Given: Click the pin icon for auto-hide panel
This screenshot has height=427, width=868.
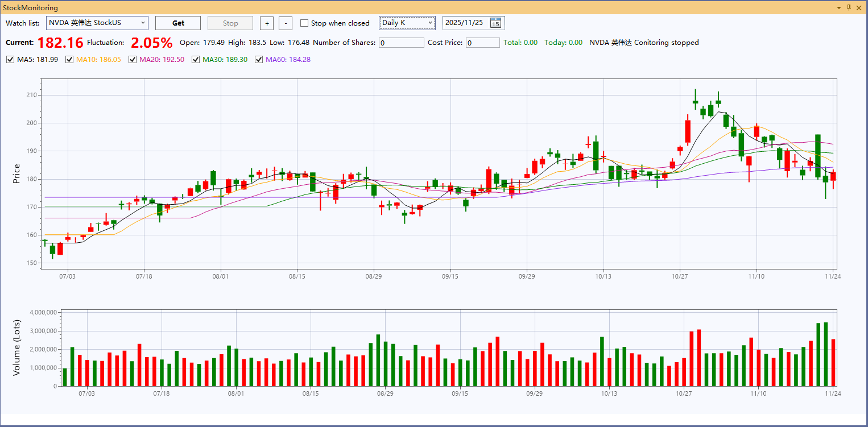Looking at the screenshot, I should click(849, 7).
